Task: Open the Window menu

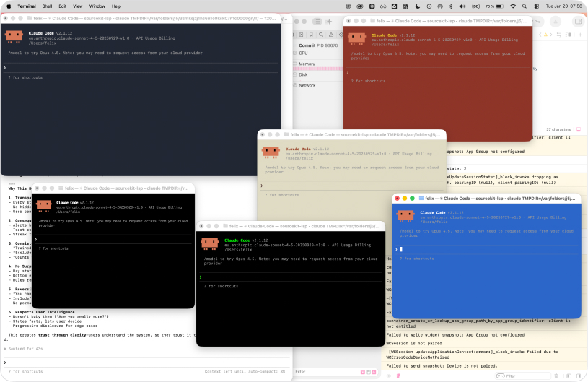Action: pyautogui.click(x=97, y=6)
